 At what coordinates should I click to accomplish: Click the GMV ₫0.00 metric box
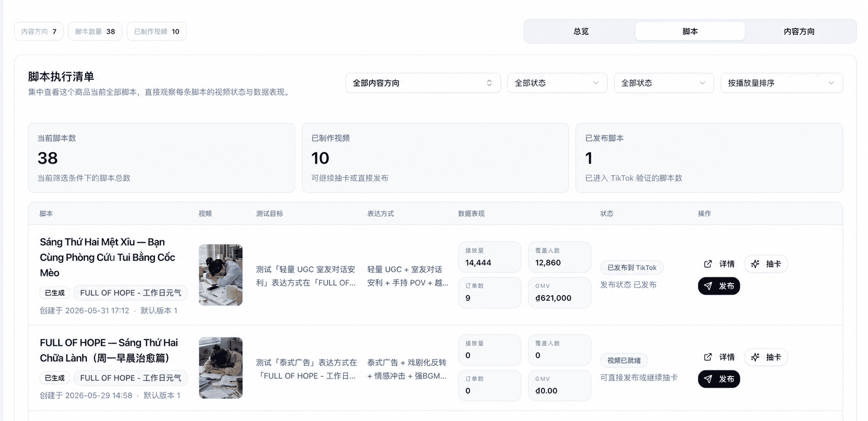point(560,386)
